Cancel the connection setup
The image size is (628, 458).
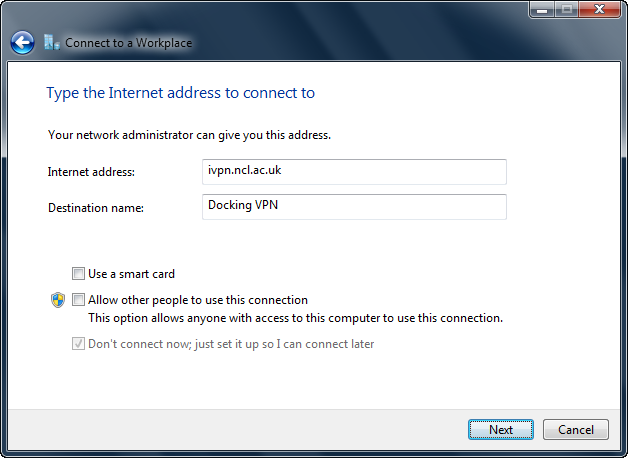click(575, 430)
